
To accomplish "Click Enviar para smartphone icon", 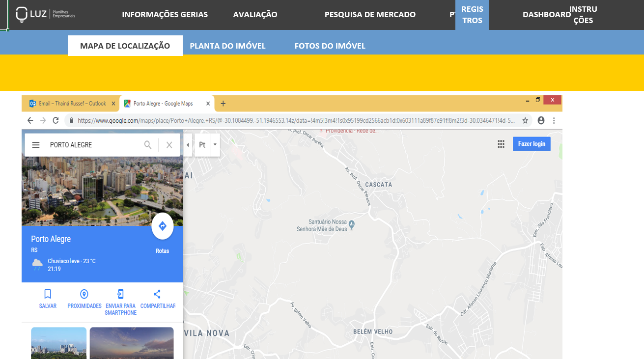I will click(120, 294).
